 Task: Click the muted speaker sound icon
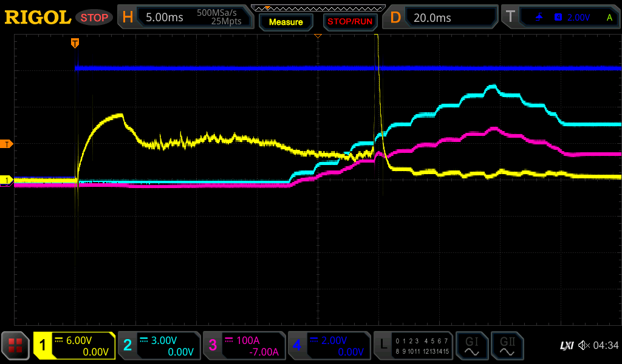(x=584, y=346)
